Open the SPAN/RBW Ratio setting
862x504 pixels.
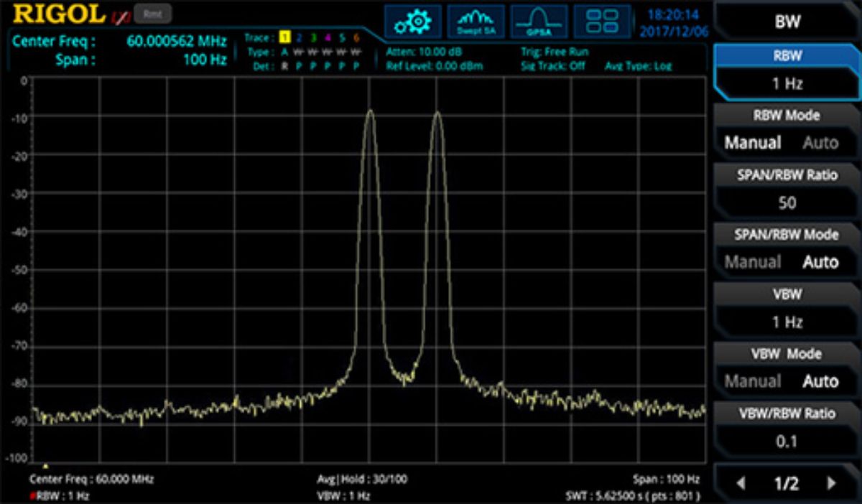click(x=787, y=190)
